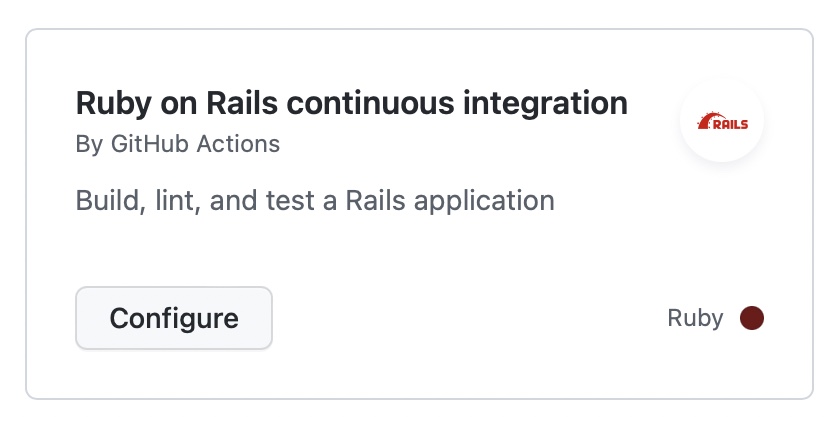The width and height of the screenshot is (836, 422).
Task: Click the "By GitHub Actions" author text
Action: point(178,144)
